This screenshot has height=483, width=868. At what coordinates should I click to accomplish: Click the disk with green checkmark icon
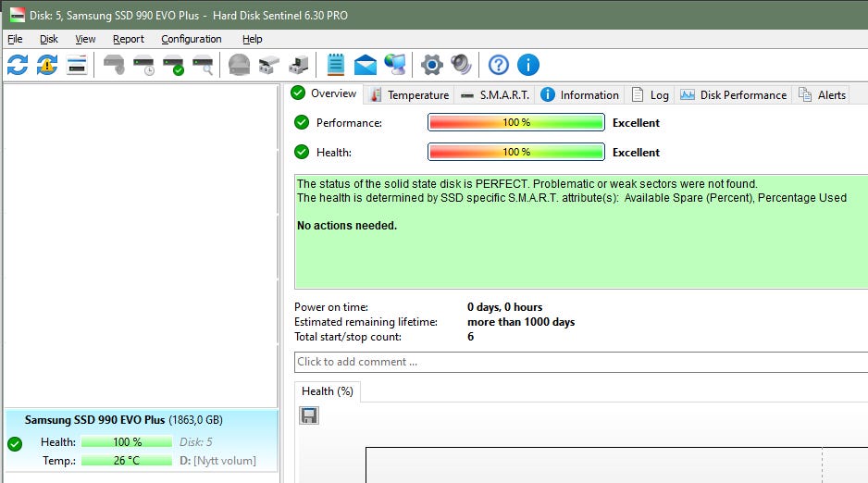point(173,65)
